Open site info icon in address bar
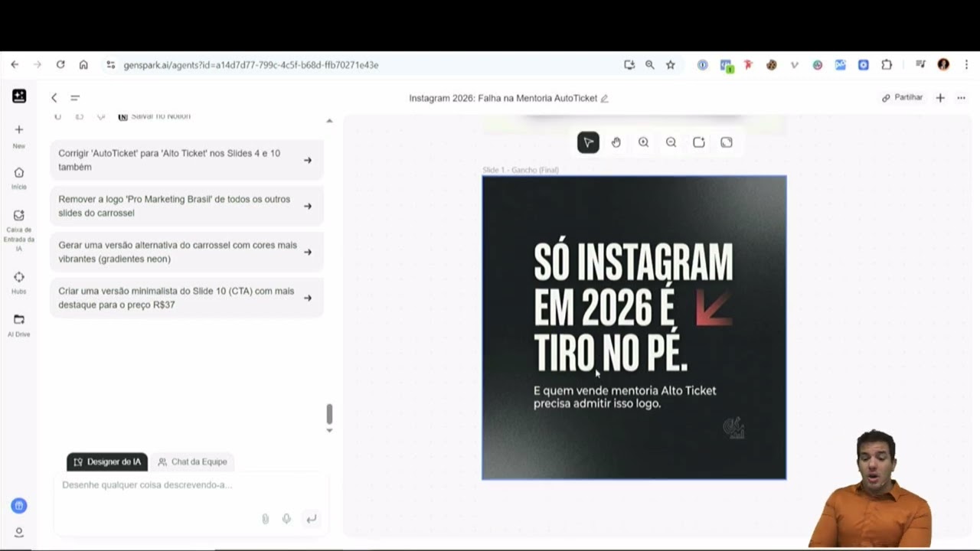 [111, 65]
